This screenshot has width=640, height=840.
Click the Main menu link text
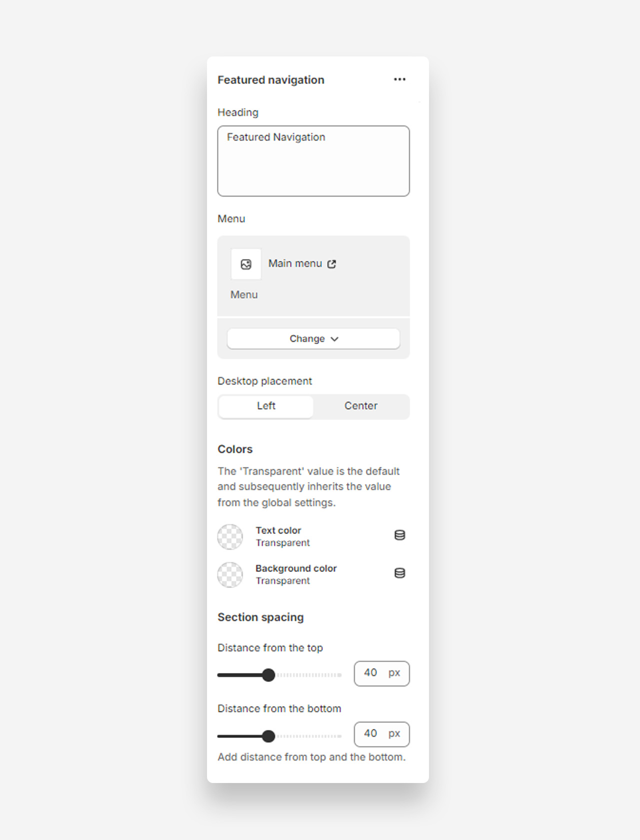click(295, 263)
